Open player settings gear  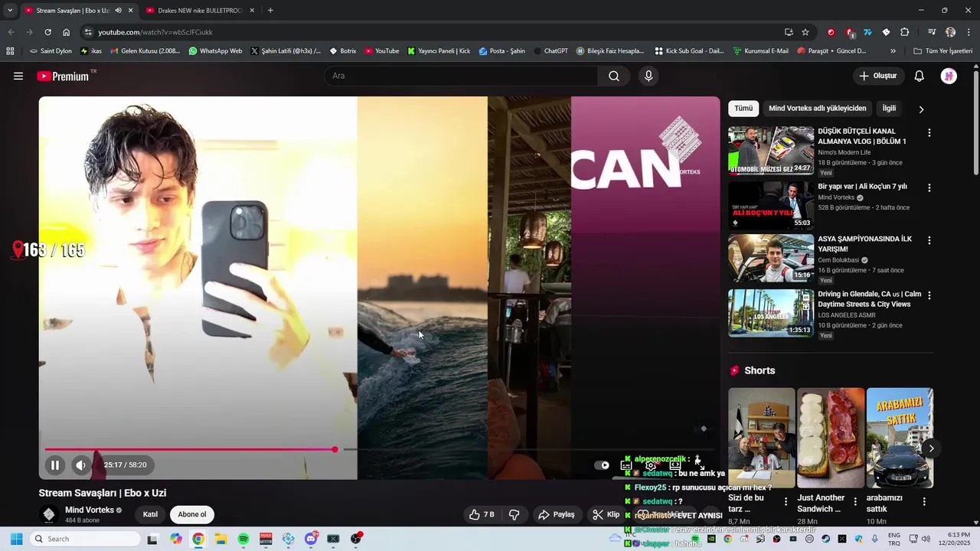coord(651,465)
